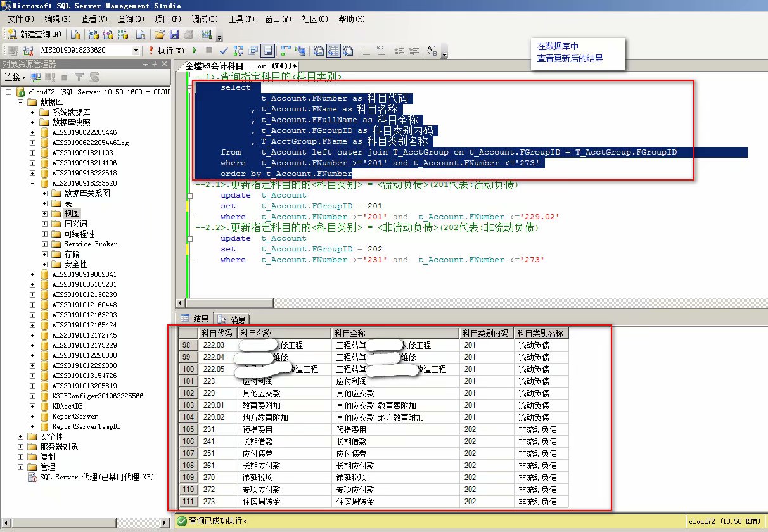Click the activity monitor icon in standard toolbar
Viewport: 768px width, 532px height.
tap(207, 34)
